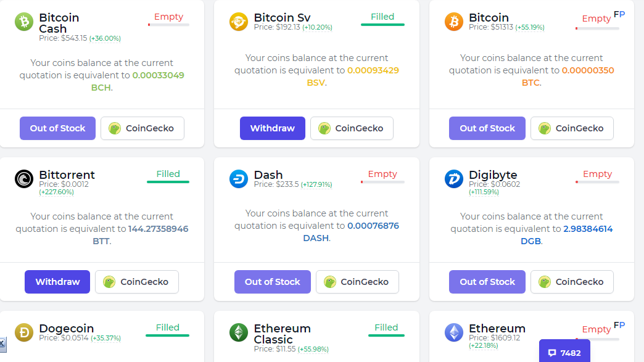Screen dimensions: 644x362
Task: Click the Bitcoin Cash coin icon
Action: 24,22
